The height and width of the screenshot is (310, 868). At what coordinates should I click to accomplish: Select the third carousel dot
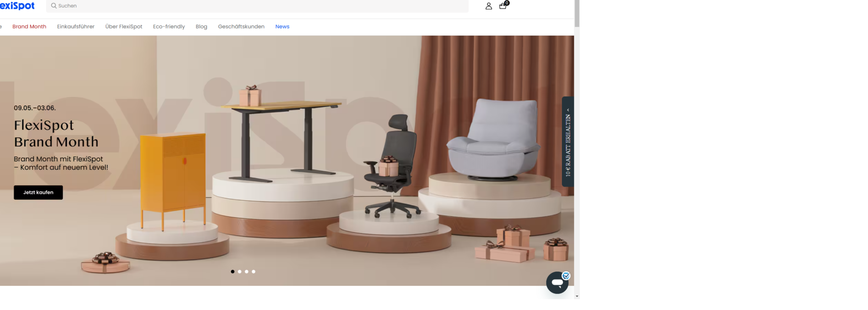(x=246, y=271)
